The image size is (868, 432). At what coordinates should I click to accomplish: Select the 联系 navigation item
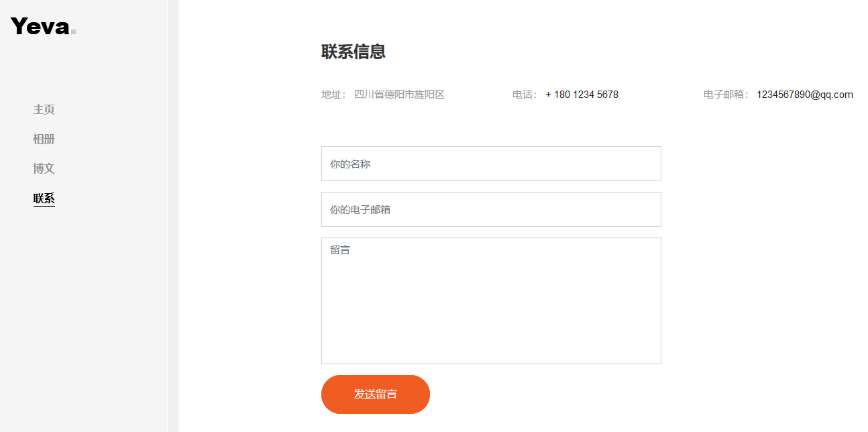[x=44, y=198]
